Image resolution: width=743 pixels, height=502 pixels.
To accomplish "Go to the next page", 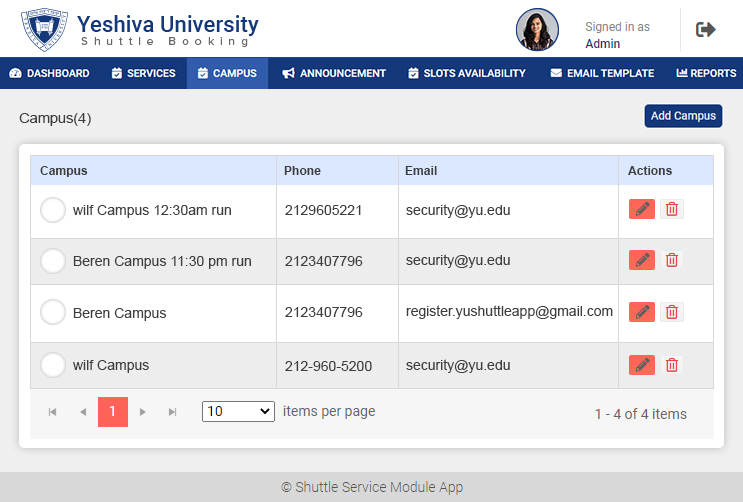I will [x=142, y=412].
